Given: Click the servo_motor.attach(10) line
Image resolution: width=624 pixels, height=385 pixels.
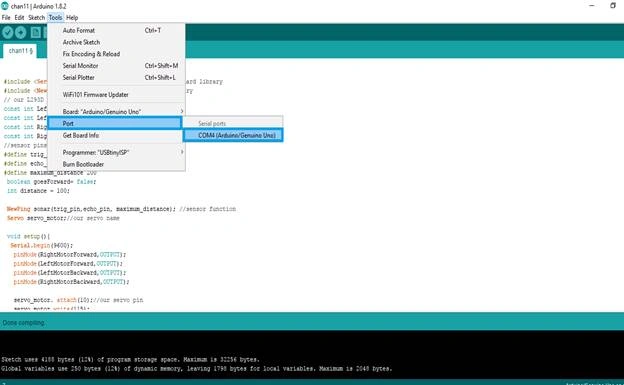Looking at the screenshot, I should tap(78, 300).
